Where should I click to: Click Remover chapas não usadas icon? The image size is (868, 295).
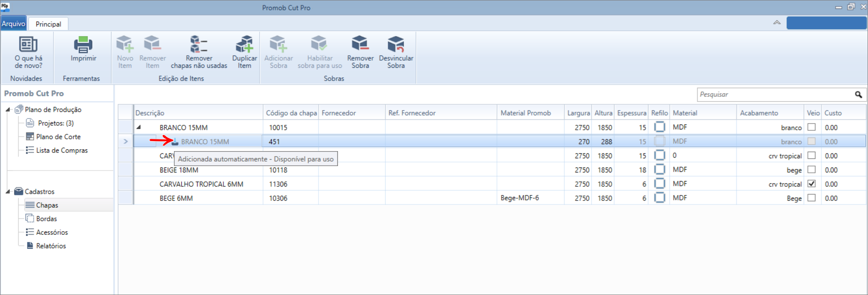coord(198,44)
